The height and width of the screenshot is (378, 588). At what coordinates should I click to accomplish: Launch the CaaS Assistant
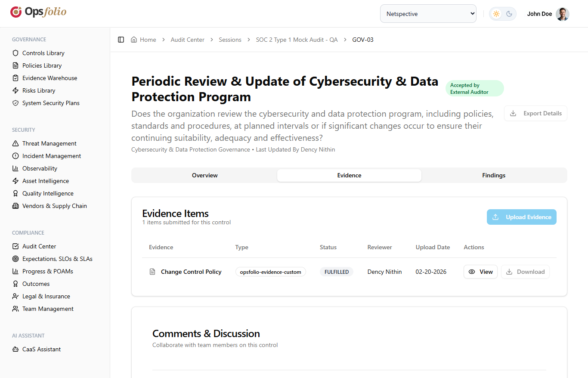point(41,349)
